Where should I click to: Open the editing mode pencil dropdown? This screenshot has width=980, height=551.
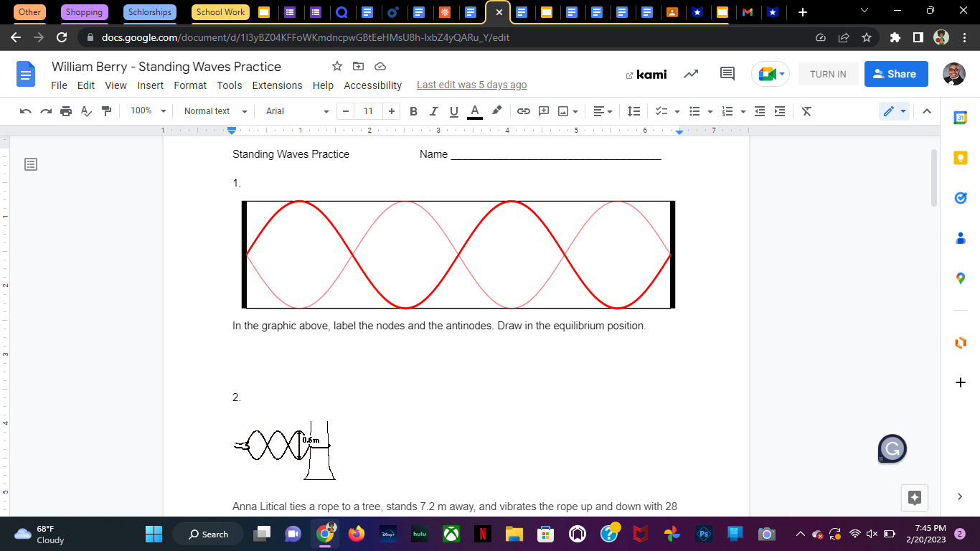(x=894, y=111)
